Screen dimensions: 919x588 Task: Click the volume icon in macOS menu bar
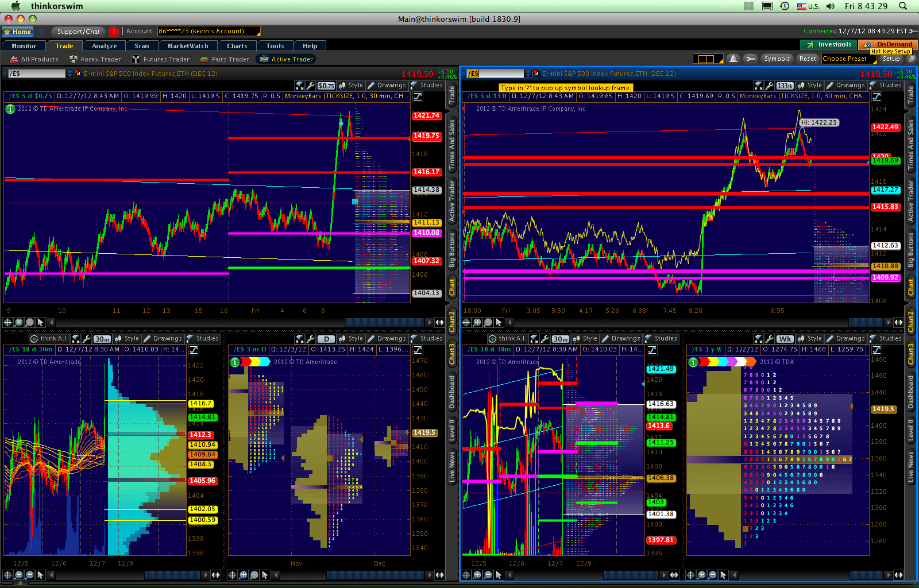coord(831,6)
